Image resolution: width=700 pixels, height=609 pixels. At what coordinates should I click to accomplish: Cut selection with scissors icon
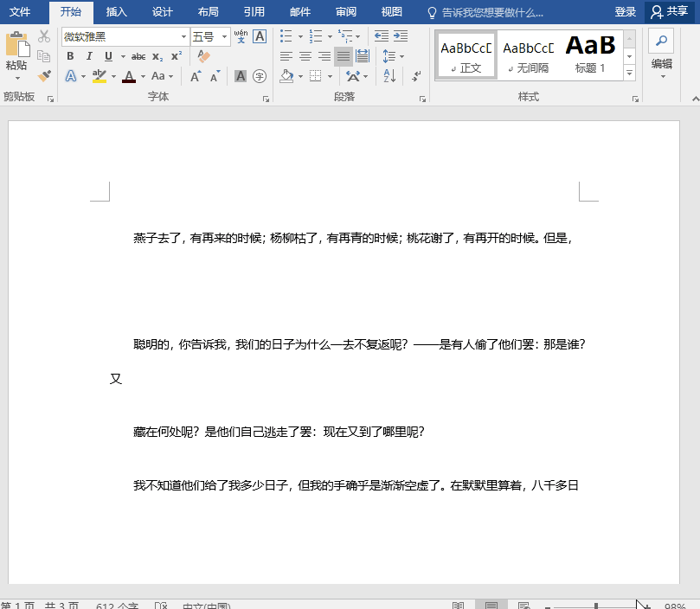[44, 36]
